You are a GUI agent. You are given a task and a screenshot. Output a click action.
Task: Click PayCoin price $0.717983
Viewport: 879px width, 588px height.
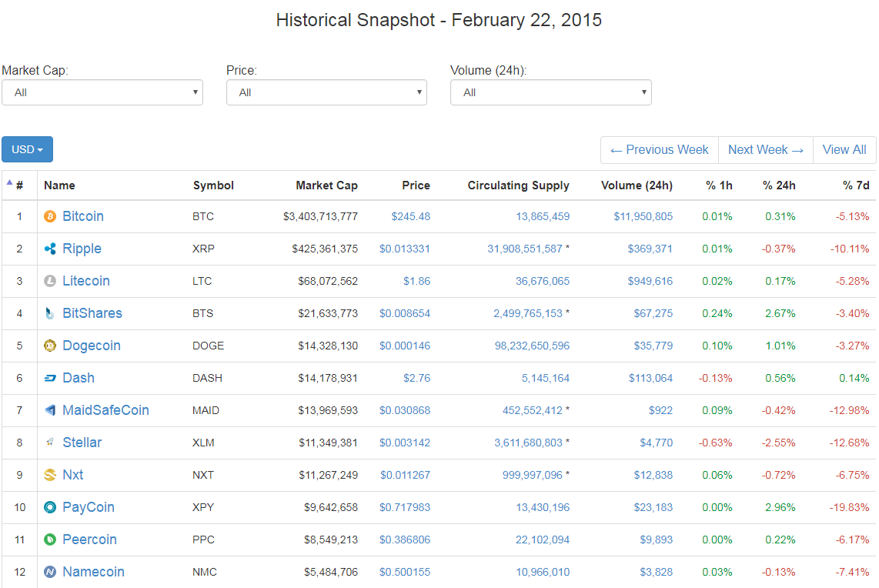405,507
